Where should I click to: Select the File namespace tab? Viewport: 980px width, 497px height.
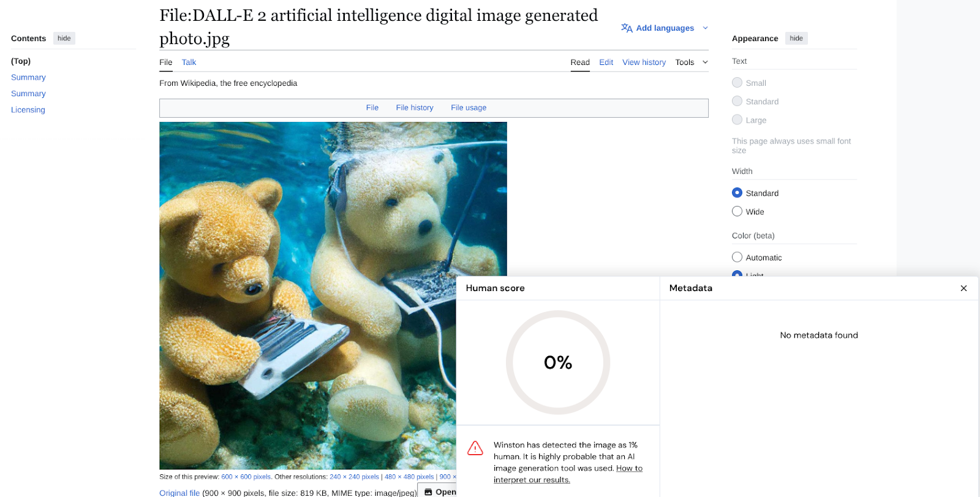[x=166, y=63]
